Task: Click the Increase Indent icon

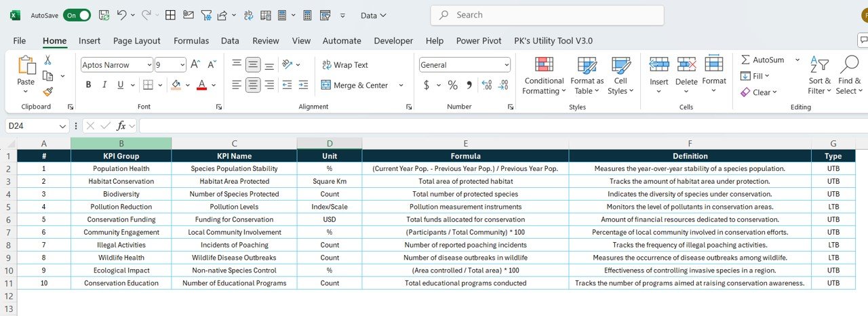Action: pos(304,85)
